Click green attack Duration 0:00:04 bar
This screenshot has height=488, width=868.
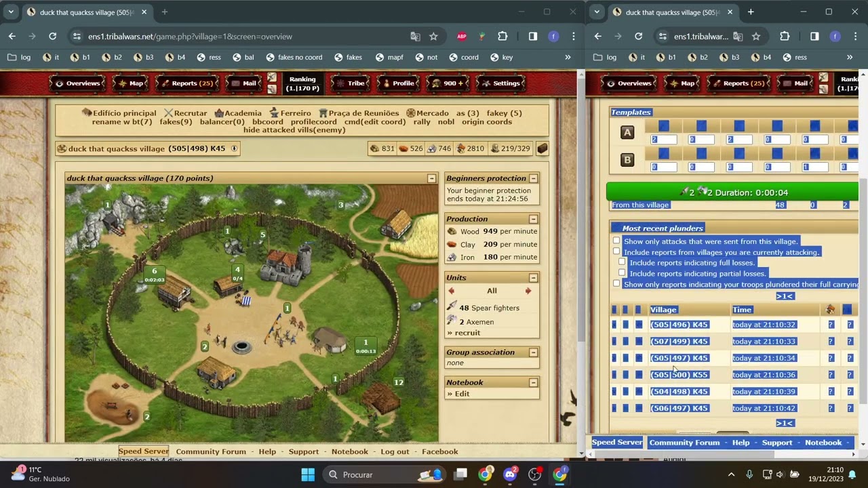point(733,192)
